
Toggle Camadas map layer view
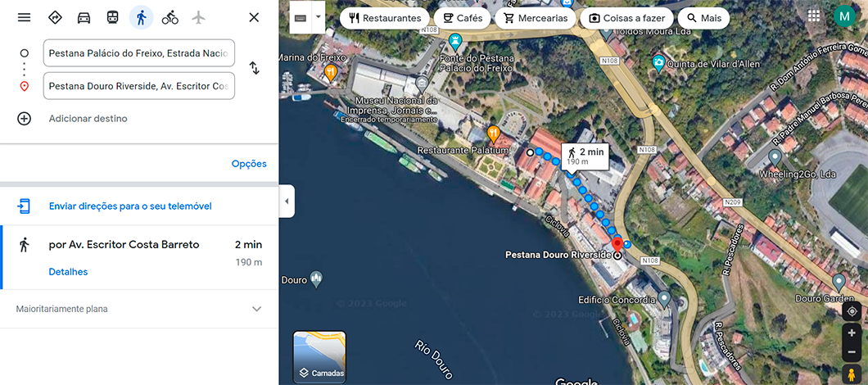click(319, 357)
